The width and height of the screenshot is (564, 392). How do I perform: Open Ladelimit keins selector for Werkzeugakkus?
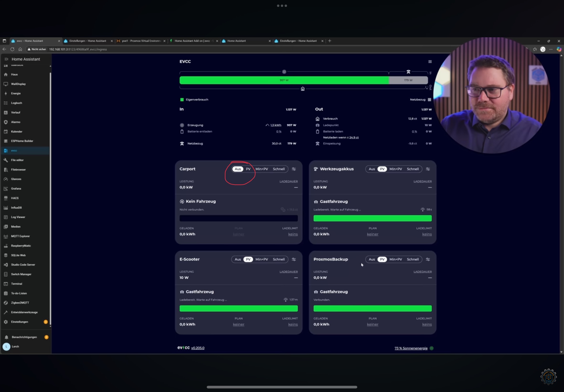tap(427, 234)
